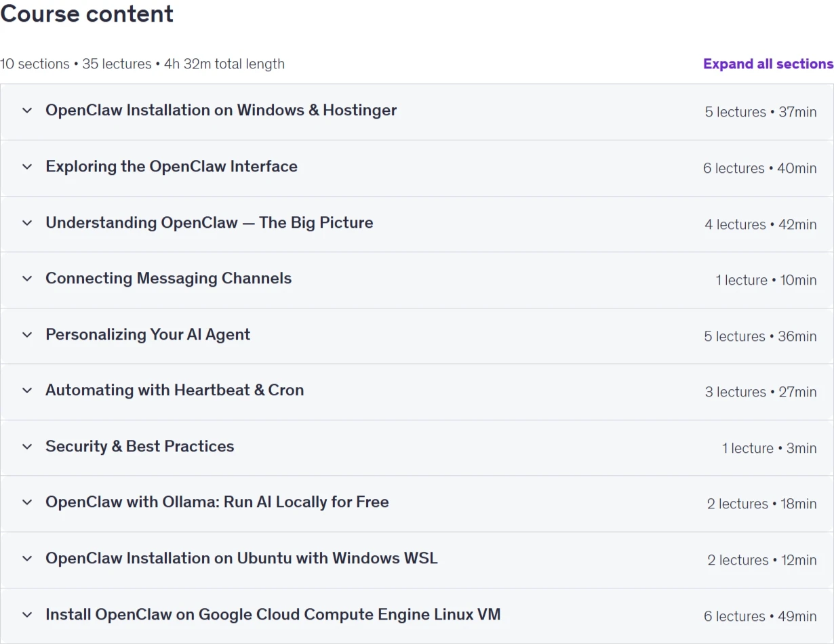Select the "1 lecture • 3min" label

[770, 448]
